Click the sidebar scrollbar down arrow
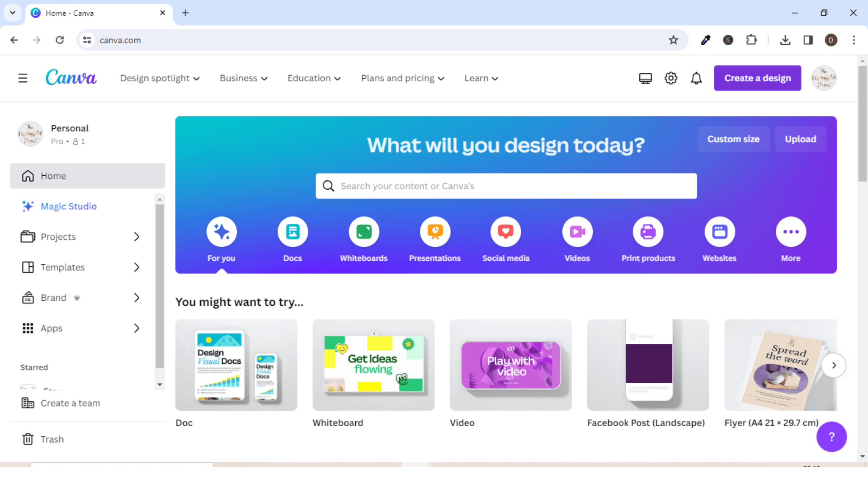The height and width of the screenshot is (488, 868). tap(160, 385)
